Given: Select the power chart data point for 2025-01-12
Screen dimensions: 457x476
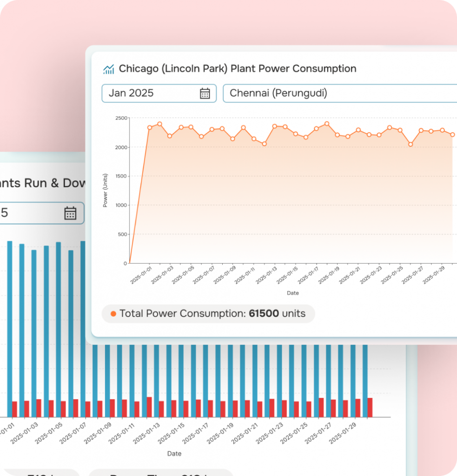Looking at the screenshot, I should click(x=265, y=144).
